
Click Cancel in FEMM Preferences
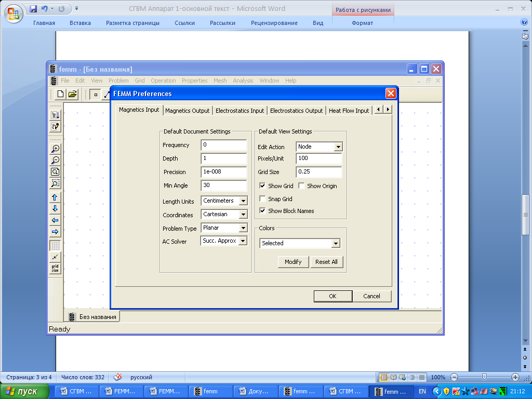(372, 296)
